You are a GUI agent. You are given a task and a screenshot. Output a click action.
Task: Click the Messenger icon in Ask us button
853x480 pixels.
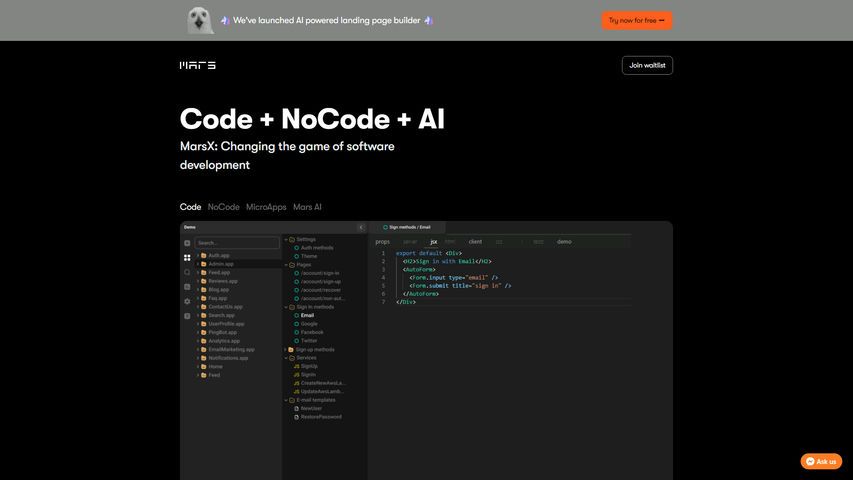[x=810, y=461]
